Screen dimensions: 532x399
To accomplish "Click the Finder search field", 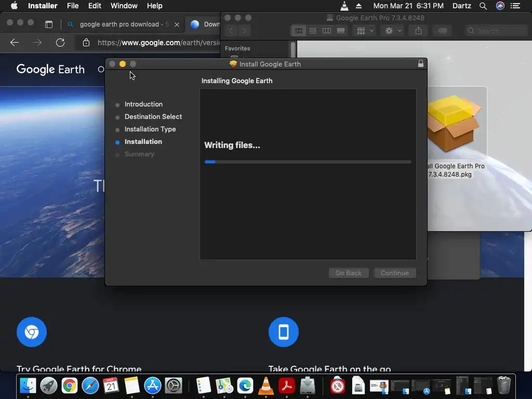I will [496, 31].
